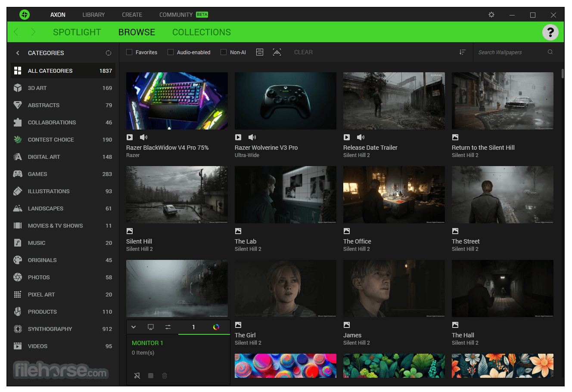Open the Illustrations category
This screenshot has width=572, height=392.
click(x=63, y=191)
